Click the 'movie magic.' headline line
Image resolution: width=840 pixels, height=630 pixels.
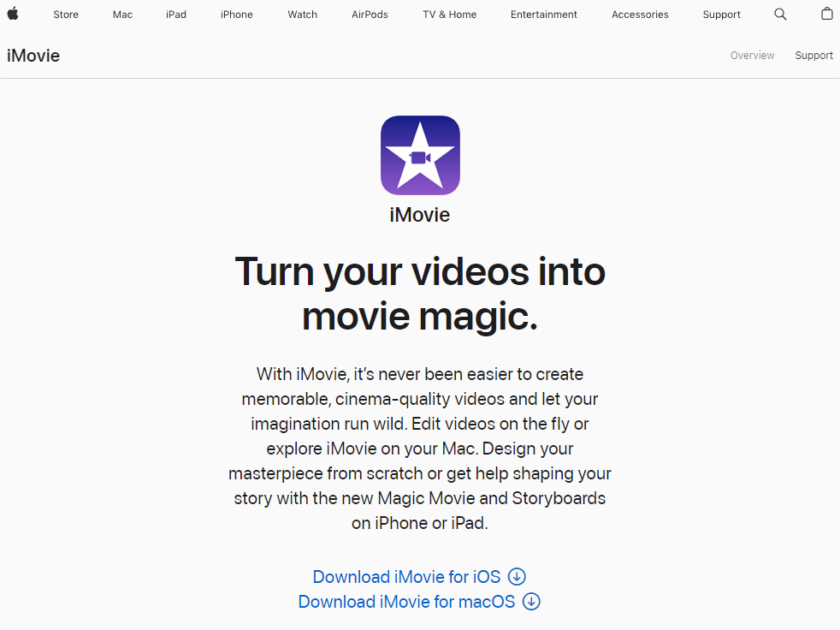pyautogui.click(x=420, y=316)
